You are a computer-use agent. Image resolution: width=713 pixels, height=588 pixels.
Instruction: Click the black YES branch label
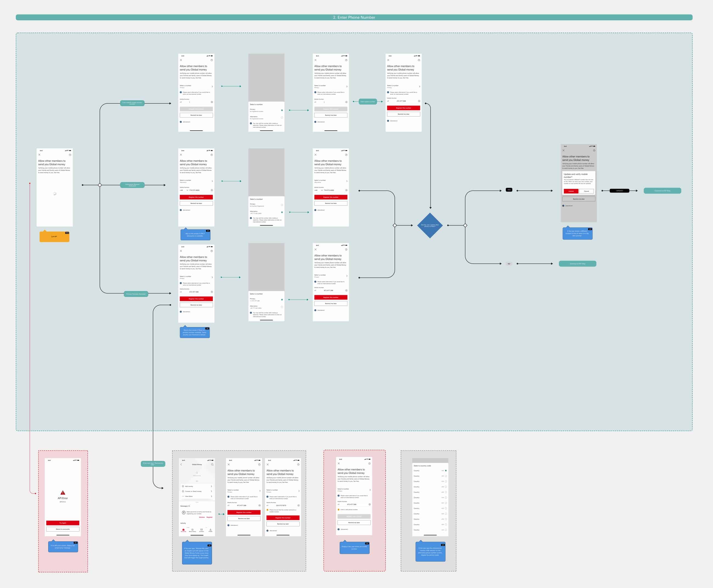tap(509, 190)
